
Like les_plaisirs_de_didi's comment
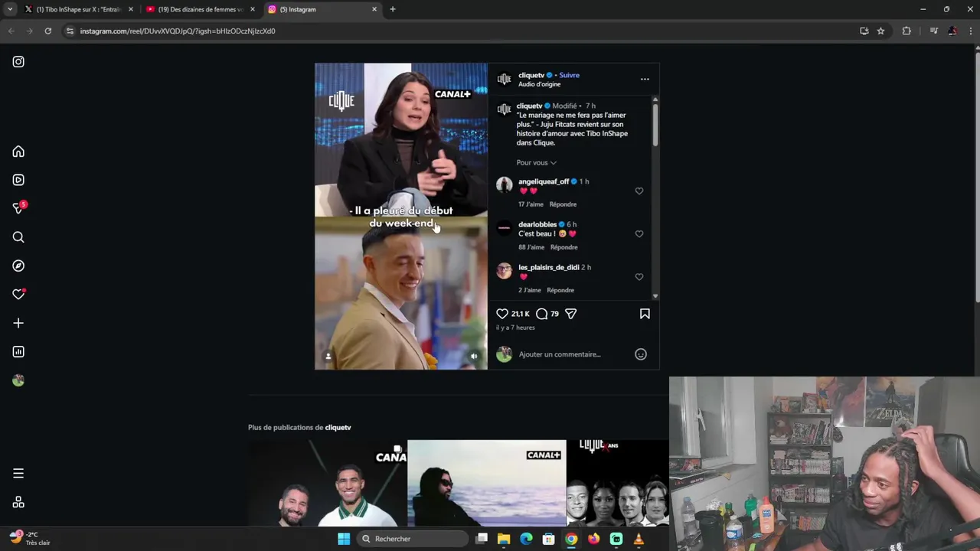tap(639, 276)
